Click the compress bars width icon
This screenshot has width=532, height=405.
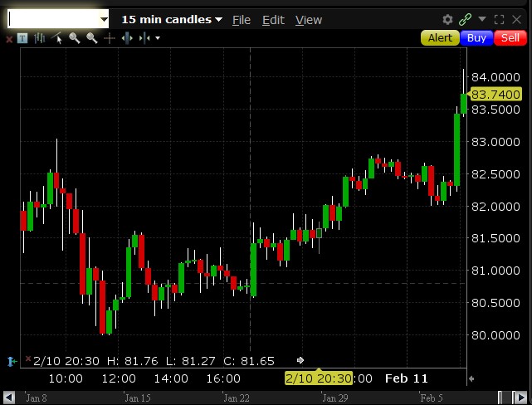144,38
